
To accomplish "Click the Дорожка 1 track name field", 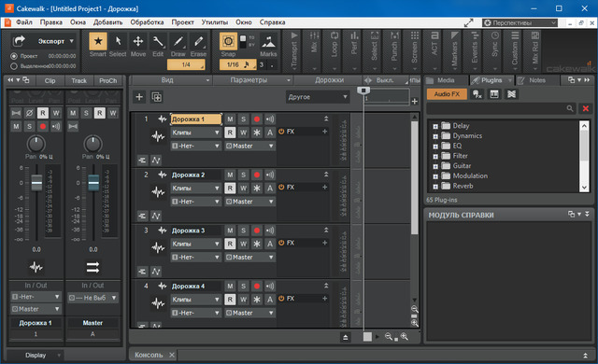I will 196,119.
